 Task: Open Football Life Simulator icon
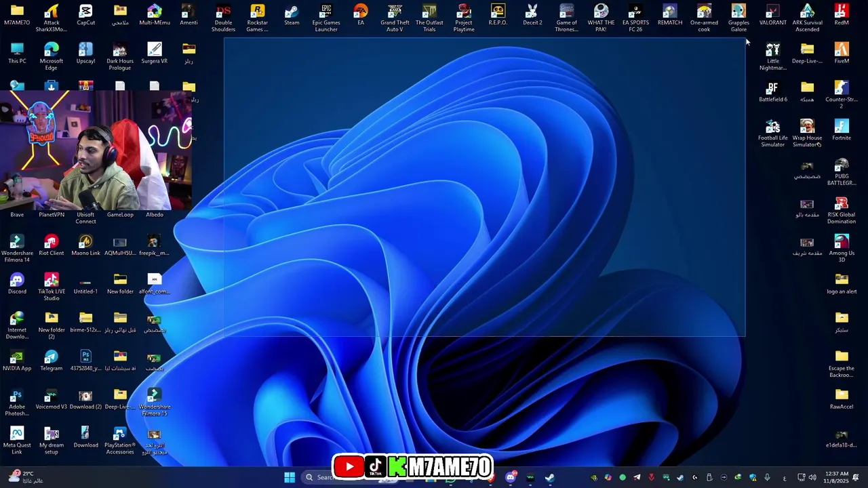[x=772, y=134]
